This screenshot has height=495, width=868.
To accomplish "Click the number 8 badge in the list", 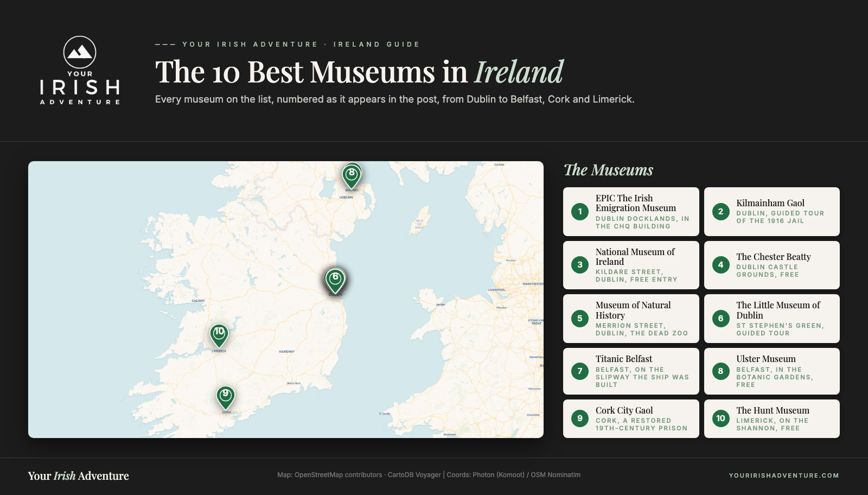I will [720, 371].
